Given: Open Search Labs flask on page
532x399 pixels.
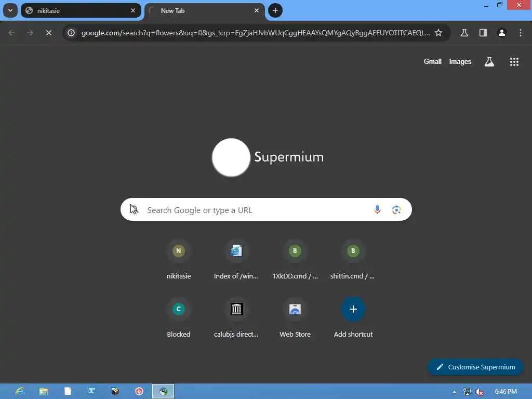Looking at the screenshot, I should tap(489, 61).
